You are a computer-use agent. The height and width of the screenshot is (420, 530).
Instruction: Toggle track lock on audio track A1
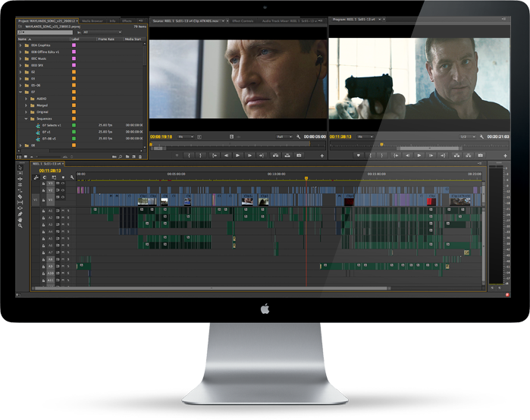pos(45,210)
